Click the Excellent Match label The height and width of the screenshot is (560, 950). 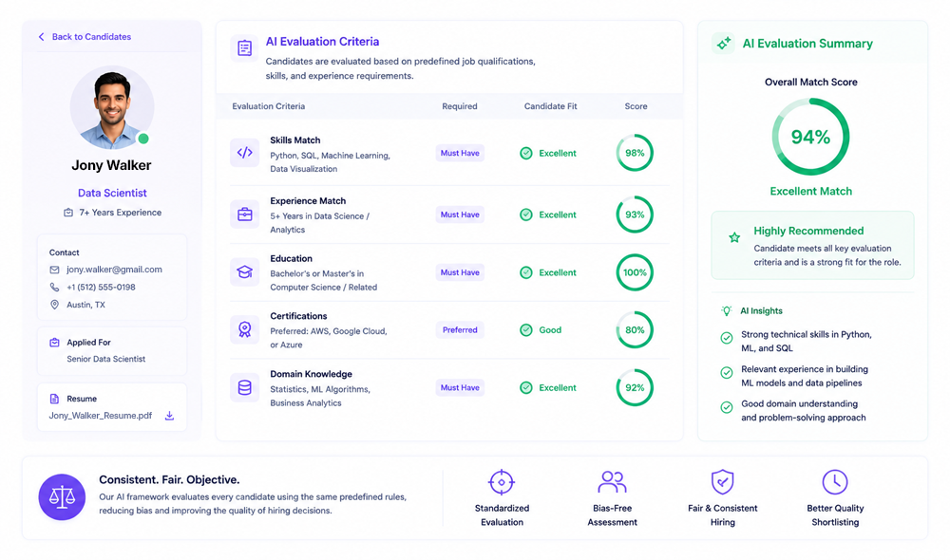(810, 192)
